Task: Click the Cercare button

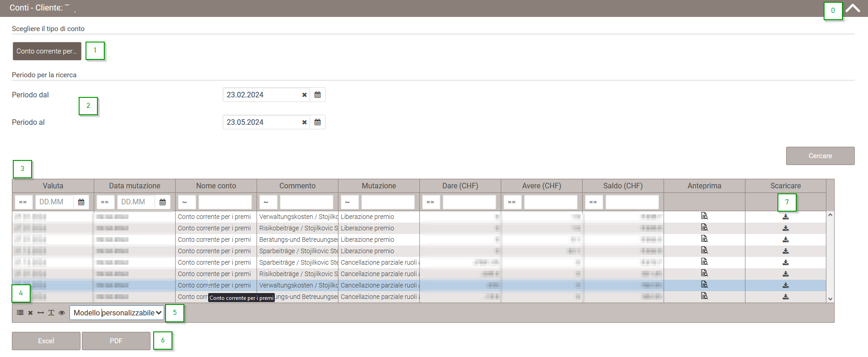Action: (x=820, y=156)
